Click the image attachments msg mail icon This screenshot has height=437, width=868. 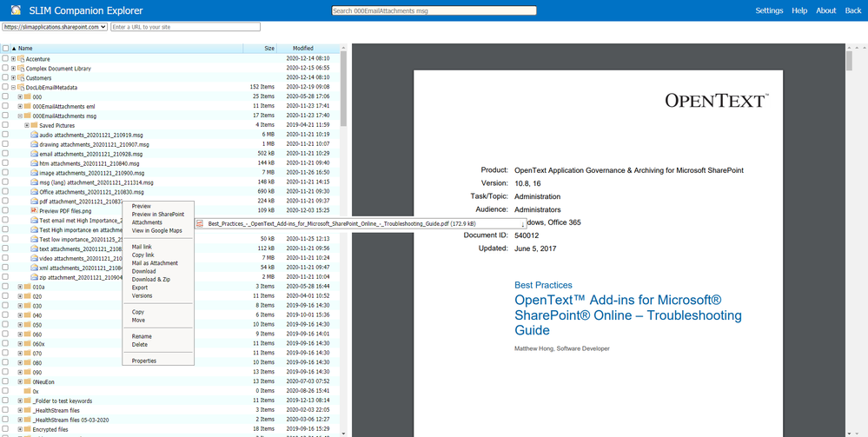tap(34, 173)
